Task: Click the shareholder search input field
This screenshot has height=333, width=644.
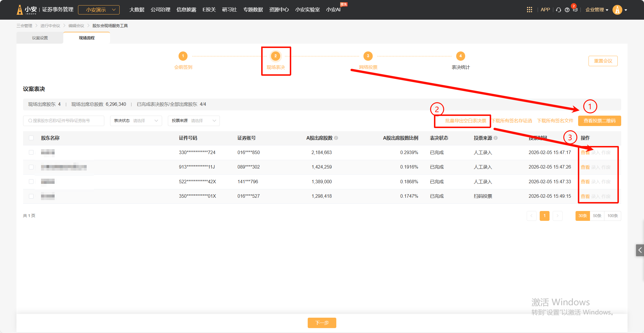Action: [x=64, y=121]
